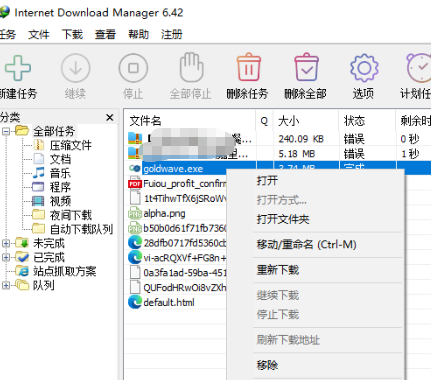Click the 已完成 finished checkmark folder icon
431x380 pixels.
tap(22, 257)
